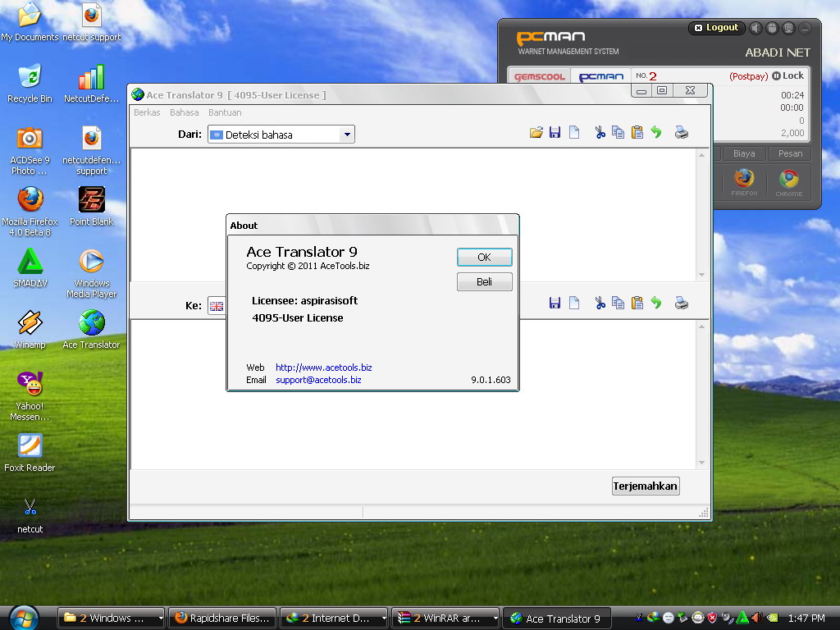Click the source text scroll down arrow
This screenshot has height=630, width=840.
(x=702, y=275)
